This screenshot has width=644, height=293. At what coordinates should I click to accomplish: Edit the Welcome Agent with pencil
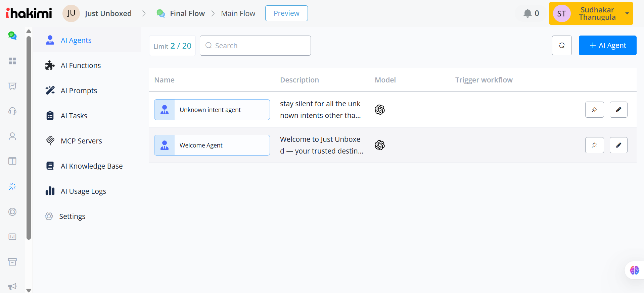618,145
